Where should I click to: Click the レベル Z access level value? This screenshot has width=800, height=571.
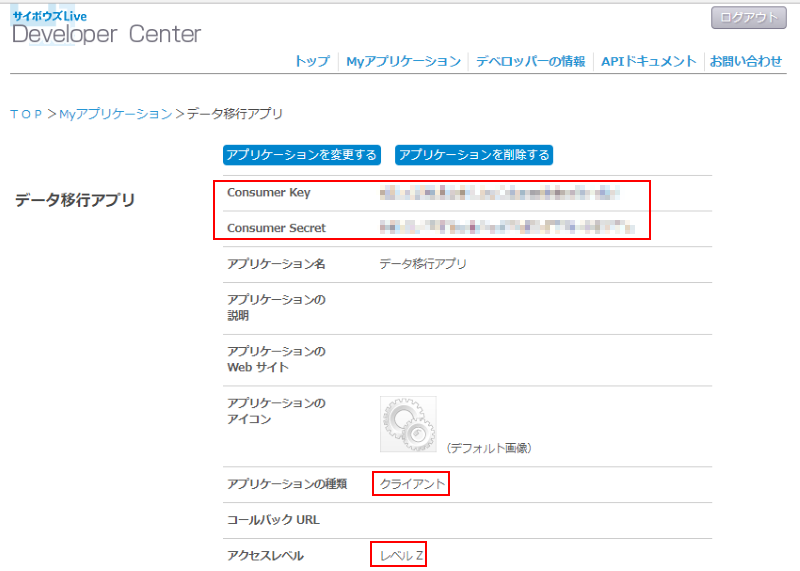click(x=401, y=555)
